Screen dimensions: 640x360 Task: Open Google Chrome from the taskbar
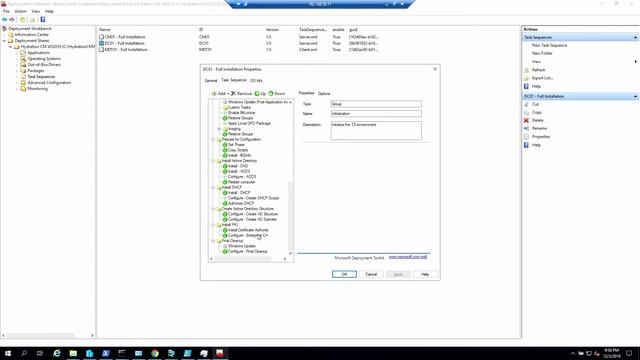pos(155,353)
